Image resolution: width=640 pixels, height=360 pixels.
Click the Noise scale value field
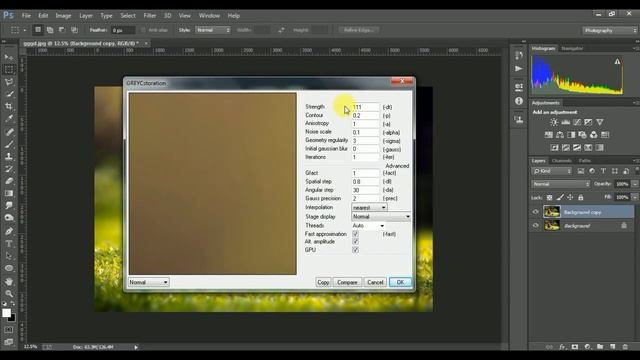(365, 132)
